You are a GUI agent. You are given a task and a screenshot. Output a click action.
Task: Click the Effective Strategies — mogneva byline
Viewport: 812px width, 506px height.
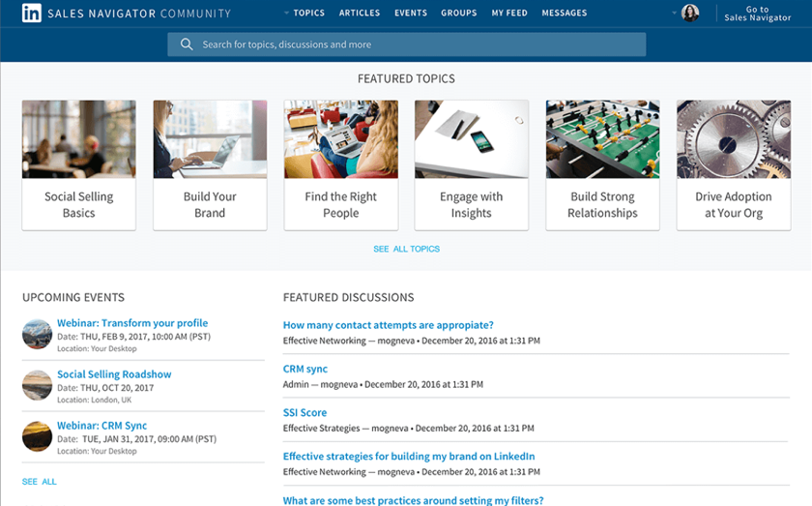point(345,429)
